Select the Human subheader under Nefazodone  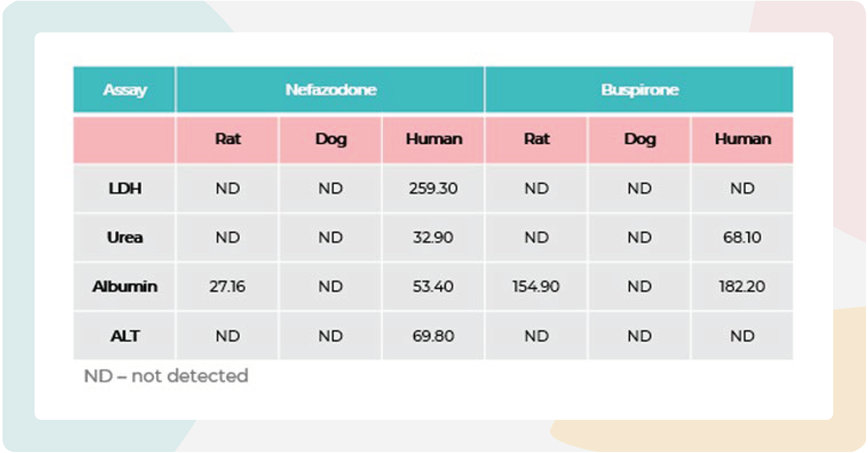coord(433,139)
